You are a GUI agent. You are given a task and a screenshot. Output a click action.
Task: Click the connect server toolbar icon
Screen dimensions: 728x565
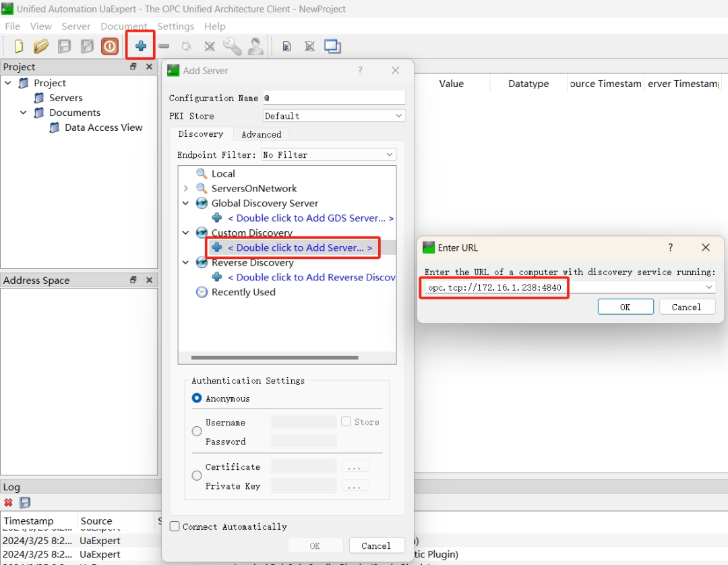point(187,46)
